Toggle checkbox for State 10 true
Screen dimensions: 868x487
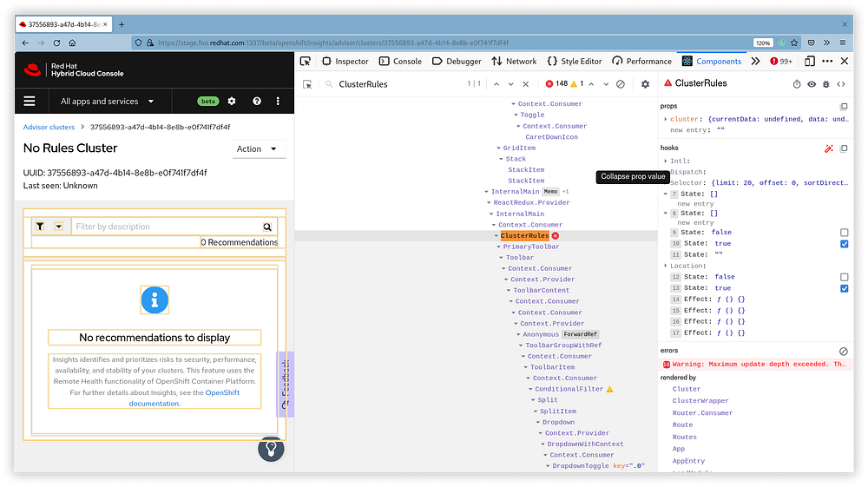coord(845,243)
